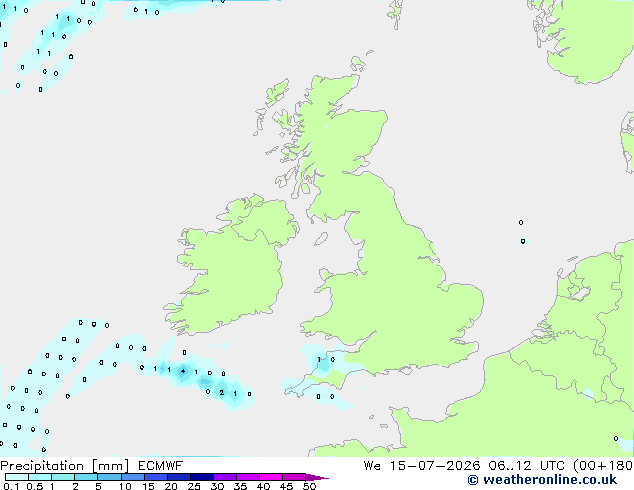Click the '20' legend scale label
The height and width of the screenshot is (490, 634).
pos(171,486)
